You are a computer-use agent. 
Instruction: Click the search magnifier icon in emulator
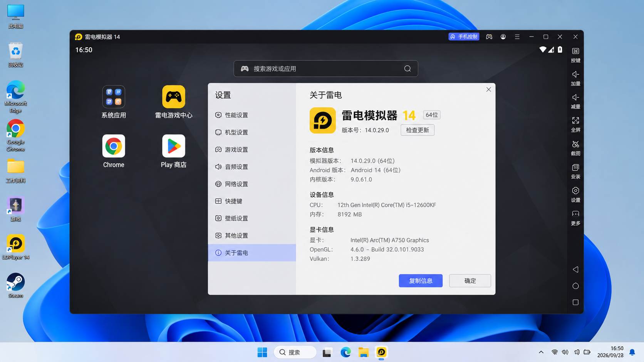(408, 68)
